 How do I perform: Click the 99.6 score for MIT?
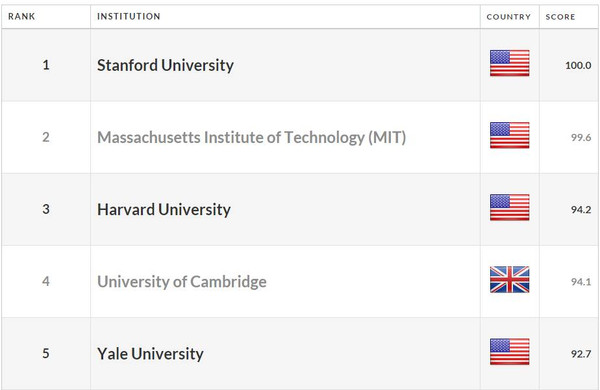(x=581, y=137)
